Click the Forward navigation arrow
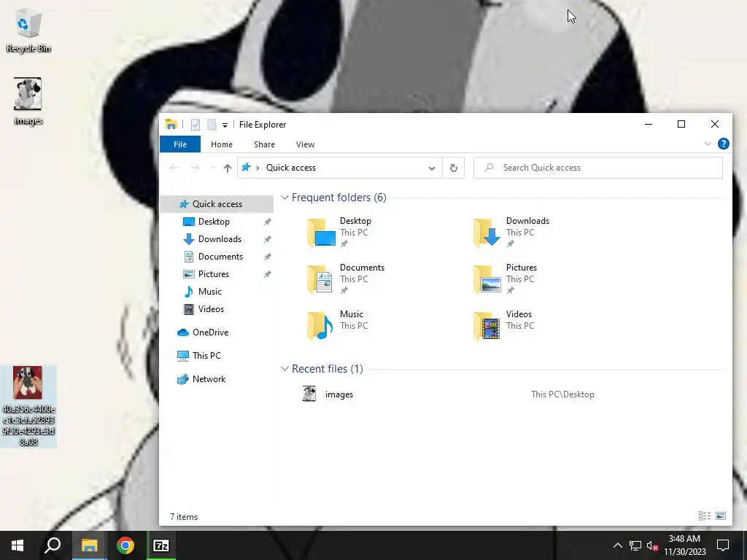 pos(195,168)
